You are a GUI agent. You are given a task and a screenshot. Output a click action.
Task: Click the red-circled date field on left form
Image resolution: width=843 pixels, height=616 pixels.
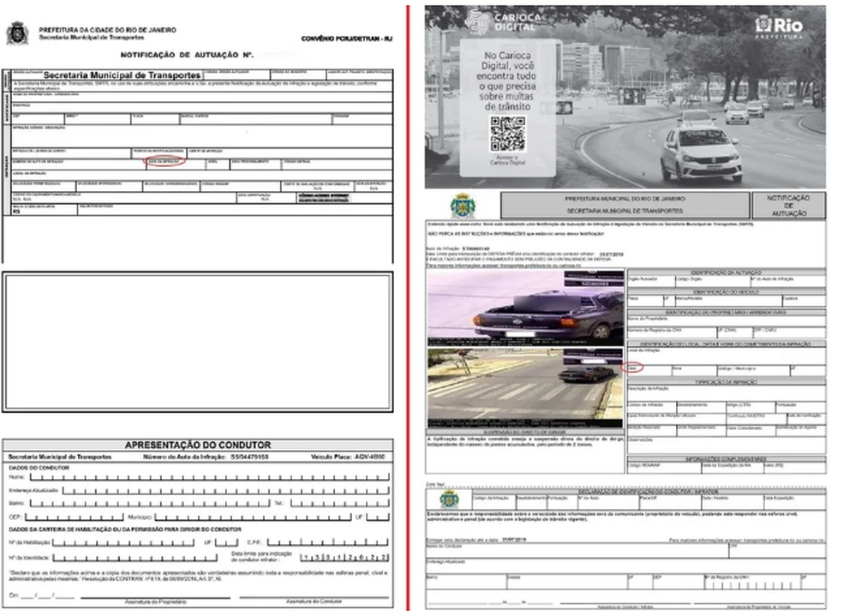164,161
